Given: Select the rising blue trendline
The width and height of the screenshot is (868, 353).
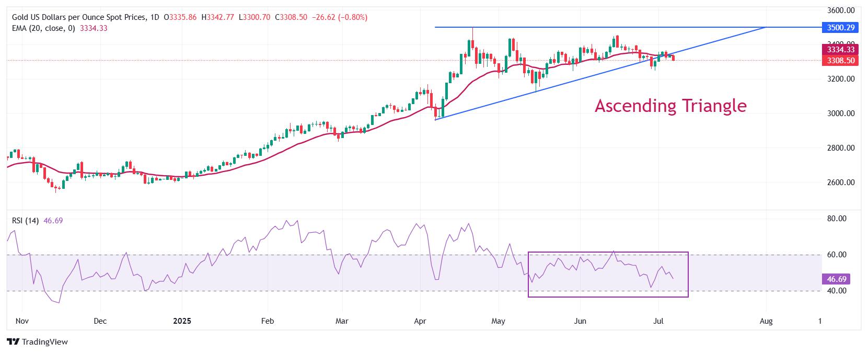Looking at the screenshot, I should click(x=600, y=74).
